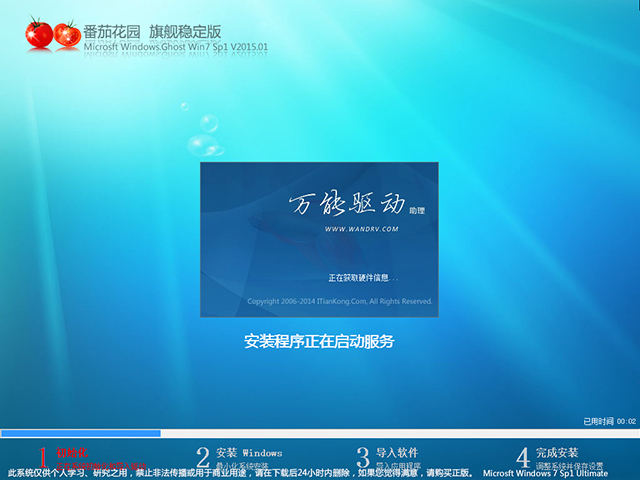The image size is (640, 480).
Task: Click the 万能驱动 calligraphy logo
Action: (x=338, y=205)
